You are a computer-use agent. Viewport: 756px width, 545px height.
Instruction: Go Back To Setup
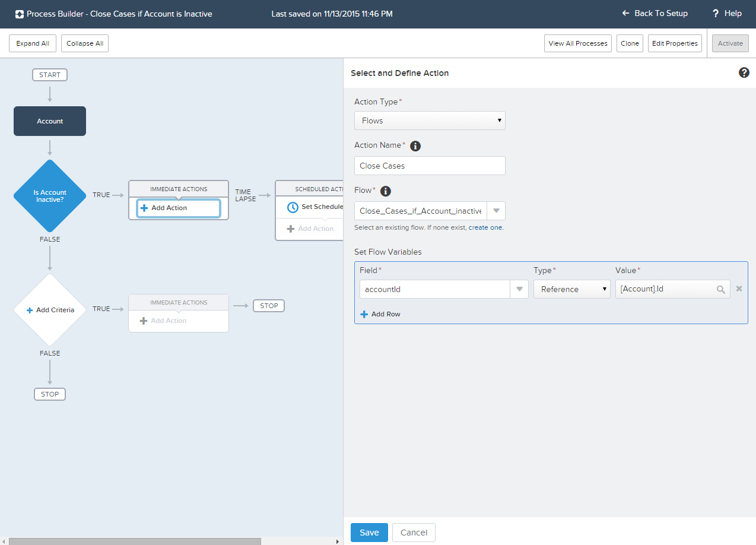(655, 13)
